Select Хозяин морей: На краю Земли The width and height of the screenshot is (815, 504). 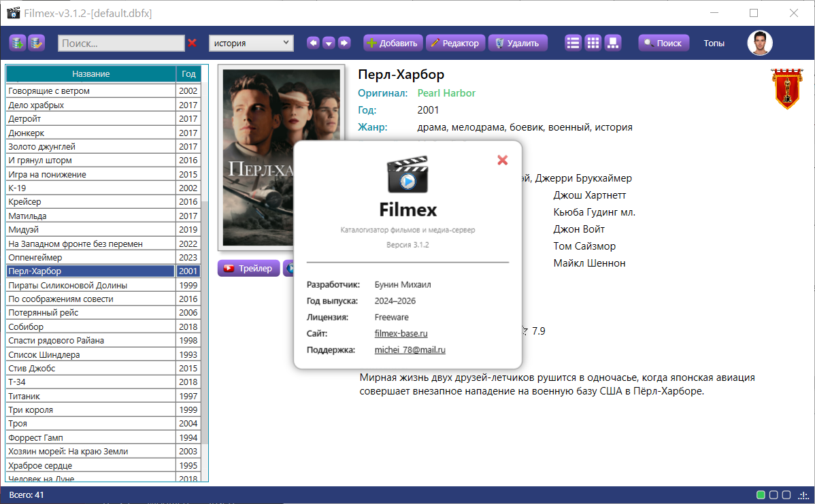(103, 451)
